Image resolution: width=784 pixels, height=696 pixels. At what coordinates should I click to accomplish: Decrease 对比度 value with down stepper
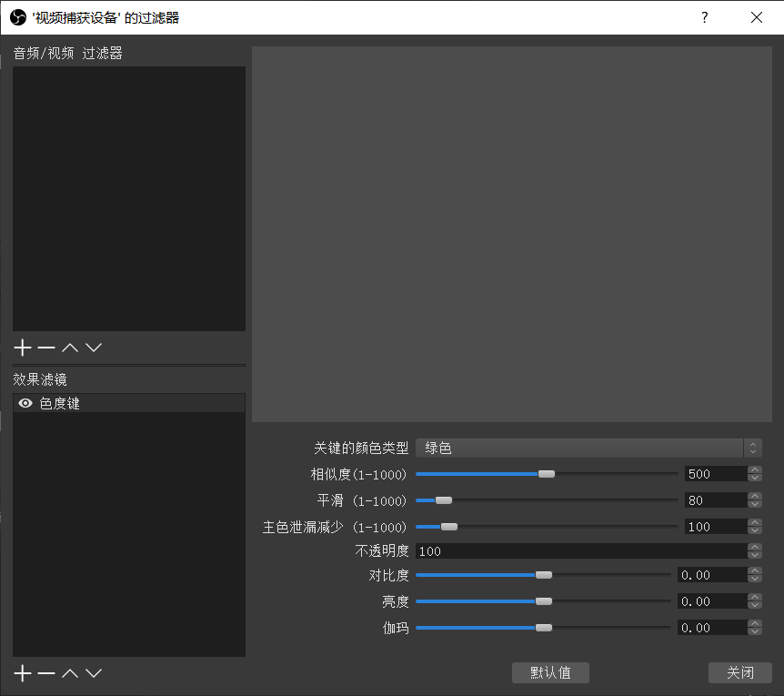755,579
